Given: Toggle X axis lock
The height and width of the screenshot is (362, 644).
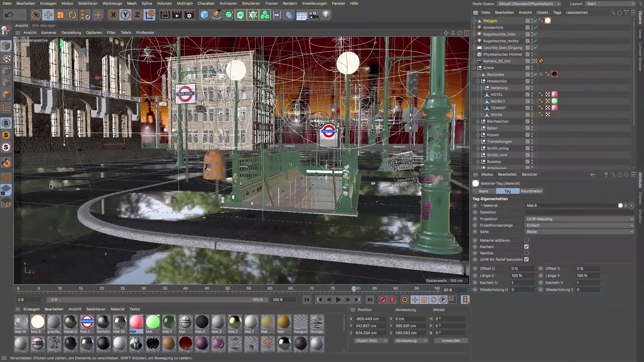Looking at the screenshot, I should (x=113, y=15).
